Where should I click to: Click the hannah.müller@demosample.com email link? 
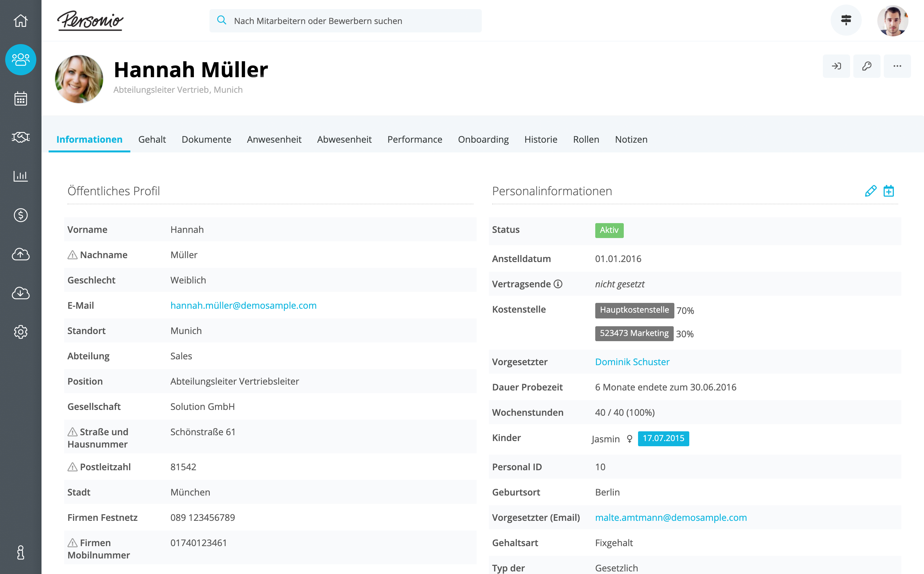point(243,305)
